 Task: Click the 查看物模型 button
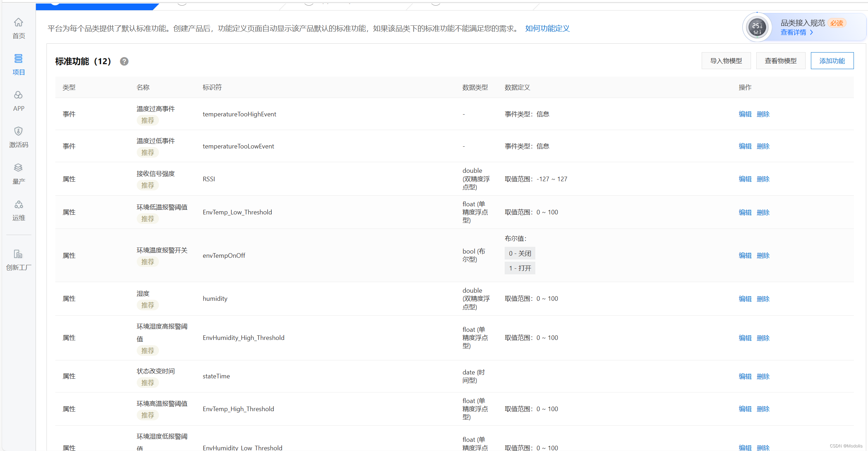click(x=781, y=60)
